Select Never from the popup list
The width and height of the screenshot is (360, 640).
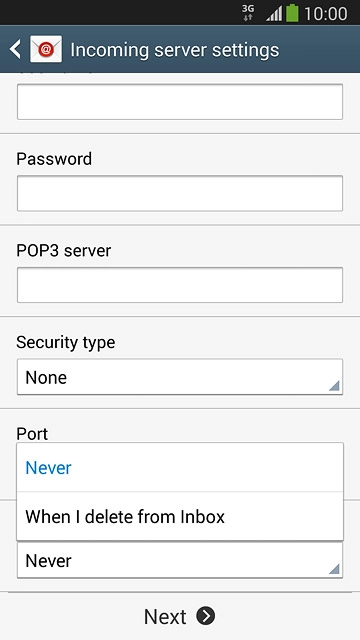(x=180, y=467)
